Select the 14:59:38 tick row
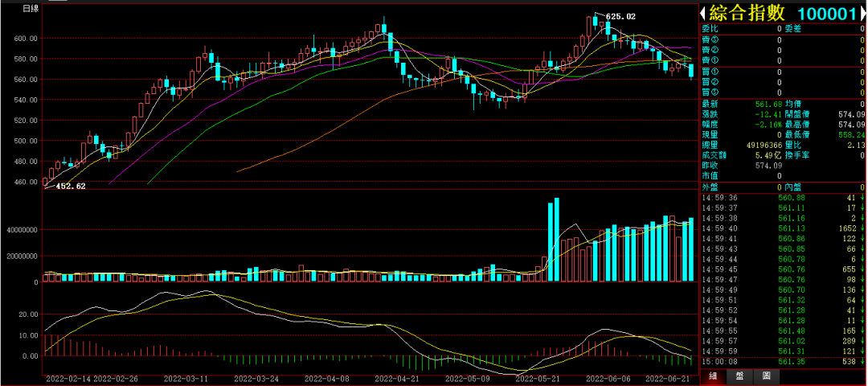This screenshot has height=386, width=868. pyautogui.click(x=783, y=218)
